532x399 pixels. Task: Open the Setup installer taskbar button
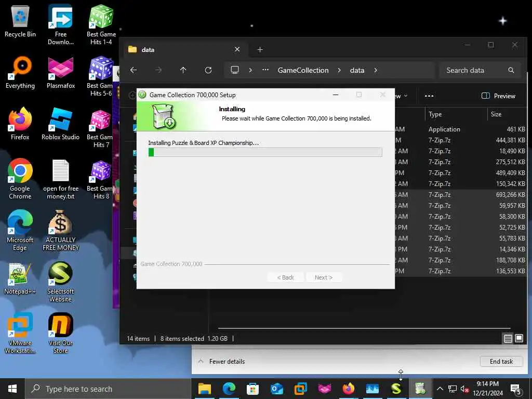(420, 389)
